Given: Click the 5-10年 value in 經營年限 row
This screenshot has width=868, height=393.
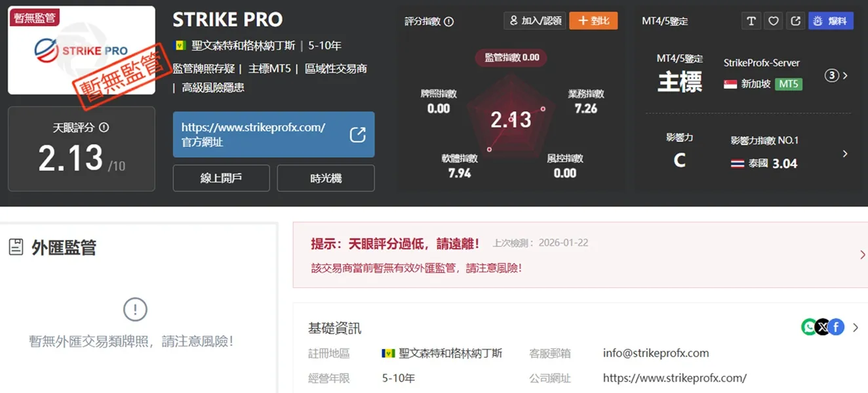Looking at the screenshot, I should 399,378.
